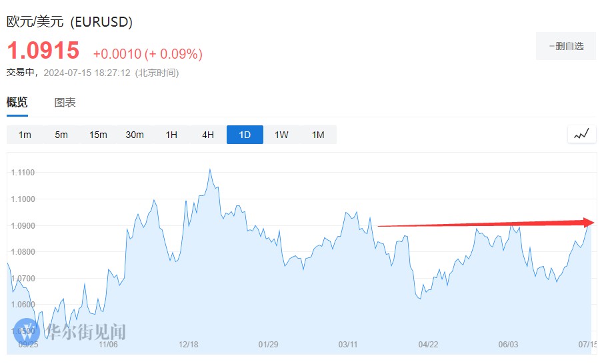604x364 pixels.
Task: Remove EURUSD from watchlist (删自选)
Action: (566, 46)
